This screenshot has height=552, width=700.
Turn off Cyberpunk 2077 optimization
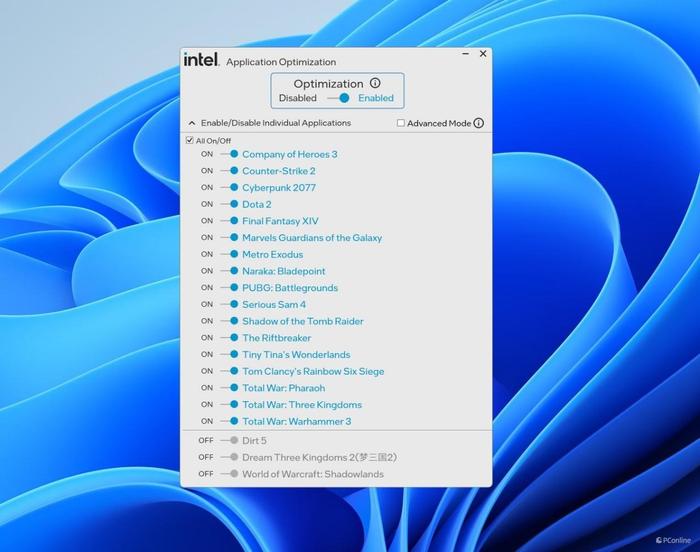click(229, 188)
